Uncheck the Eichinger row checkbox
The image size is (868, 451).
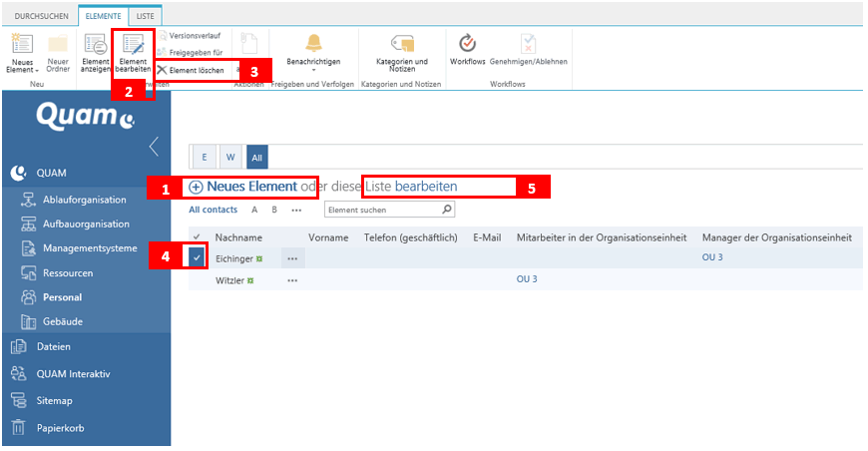[x=197, y=257]
